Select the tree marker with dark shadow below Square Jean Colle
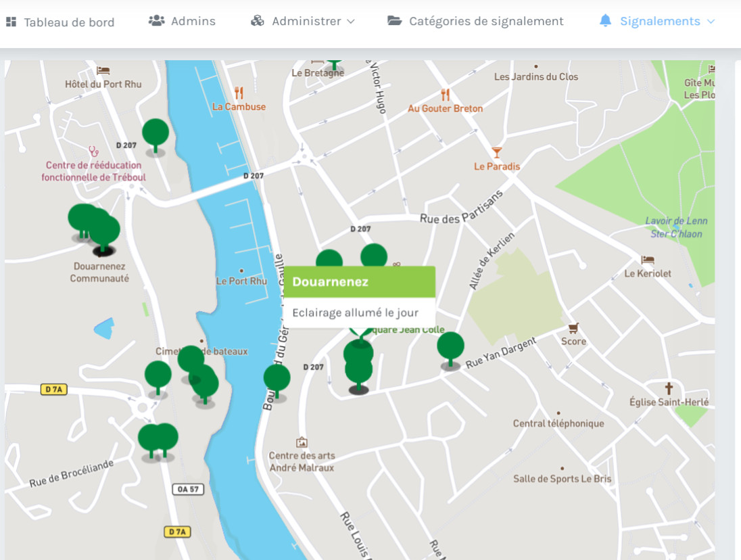This screenshot has height=560, width=741. [x=358, y=372]
